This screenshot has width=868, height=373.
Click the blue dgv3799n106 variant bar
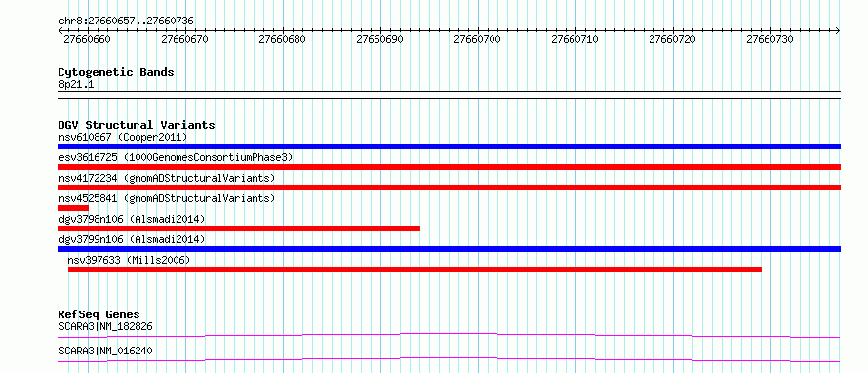pos(449,249)
